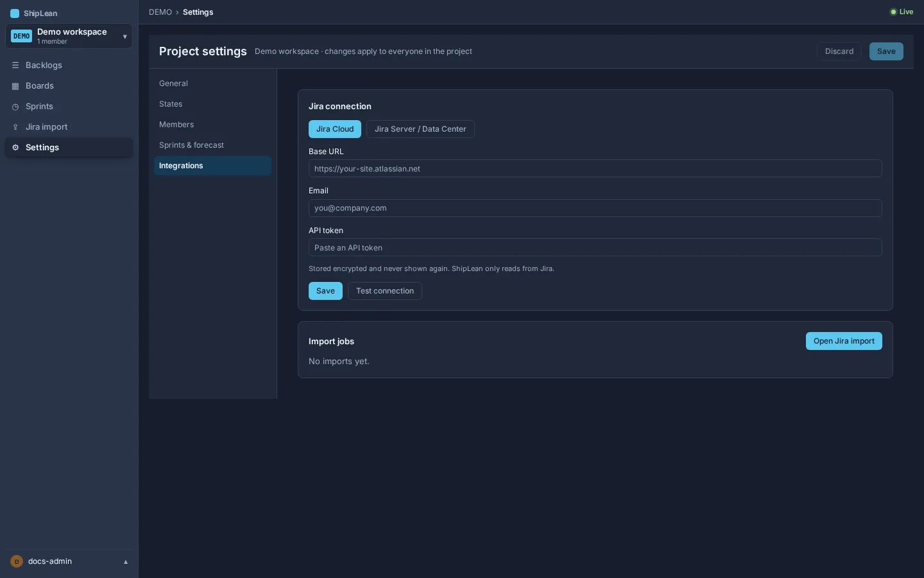Click the ShipLean logo icon
924x578 pixels.
(x=15, y=13)
